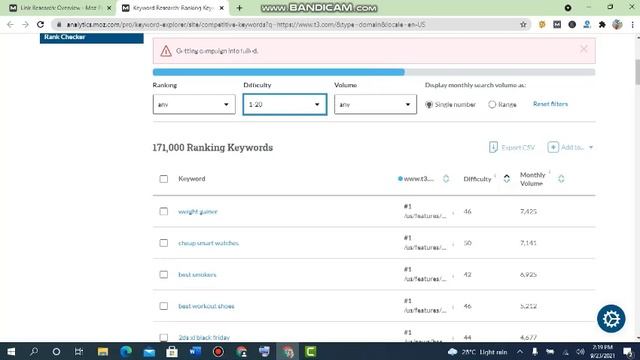Bookmark this page with star icon
The image size is (640, 360).
pos(523,24)
